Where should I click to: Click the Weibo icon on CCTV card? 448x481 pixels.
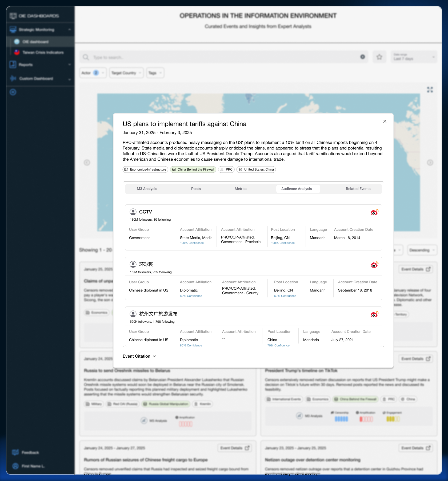click(374, 212)
